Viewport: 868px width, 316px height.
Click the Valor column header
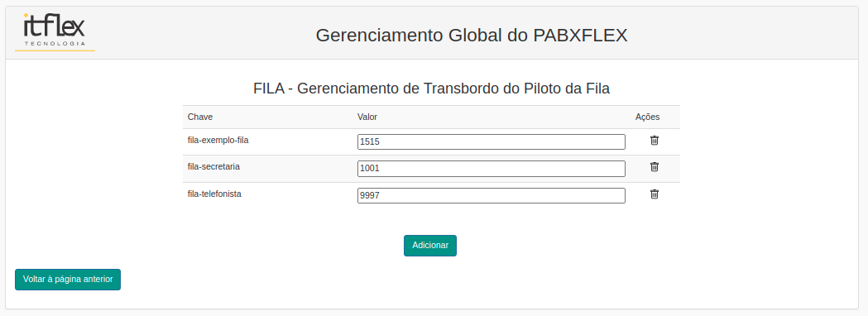point(367,117)
